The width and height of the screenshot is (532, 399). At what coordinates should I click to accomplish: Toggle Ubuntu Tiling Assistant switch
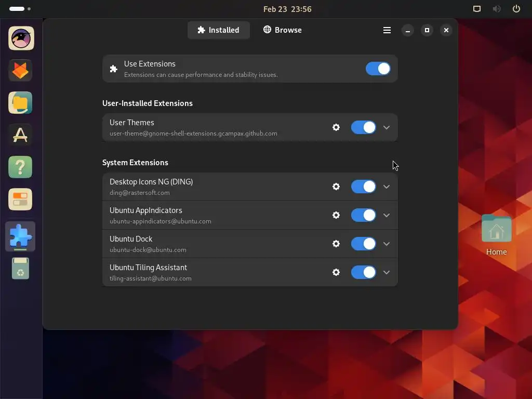click(363, 272)
